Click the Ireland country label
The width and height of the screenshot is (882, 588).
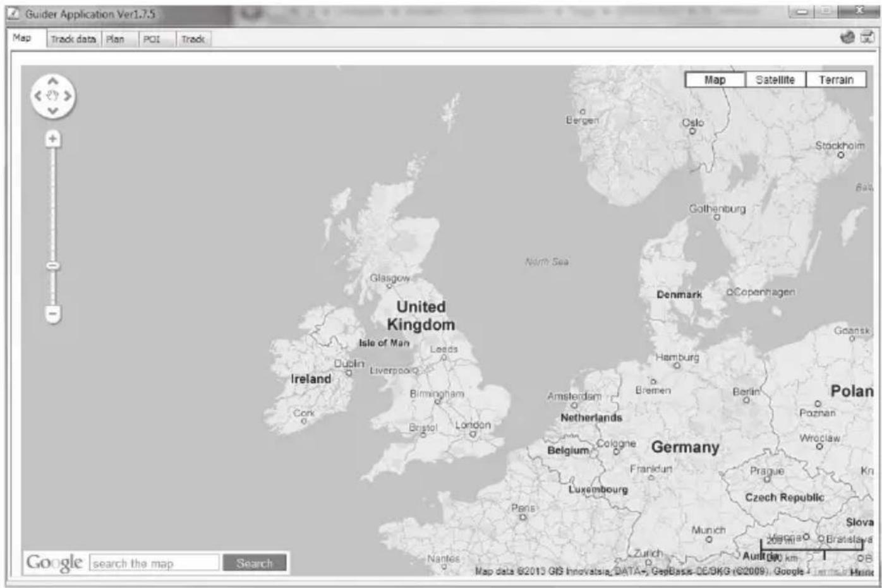click(x=311, y=379)
